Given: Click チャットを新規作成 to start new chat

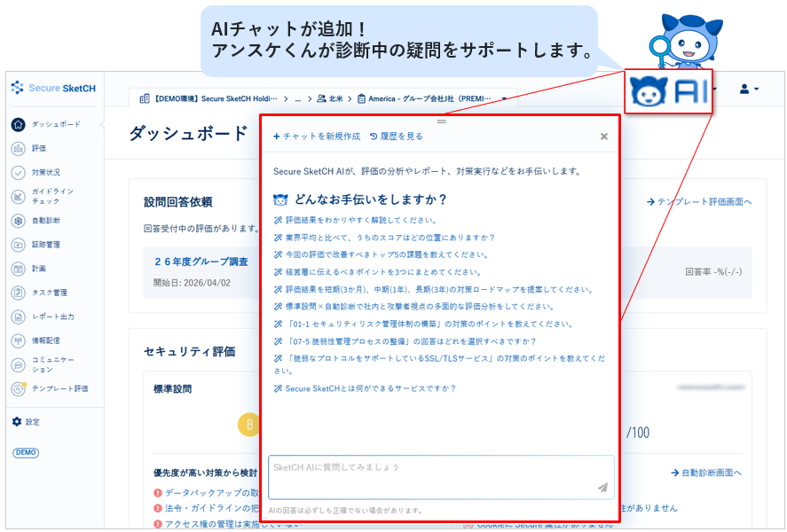Looking at the screenshot, I should 317,137.
